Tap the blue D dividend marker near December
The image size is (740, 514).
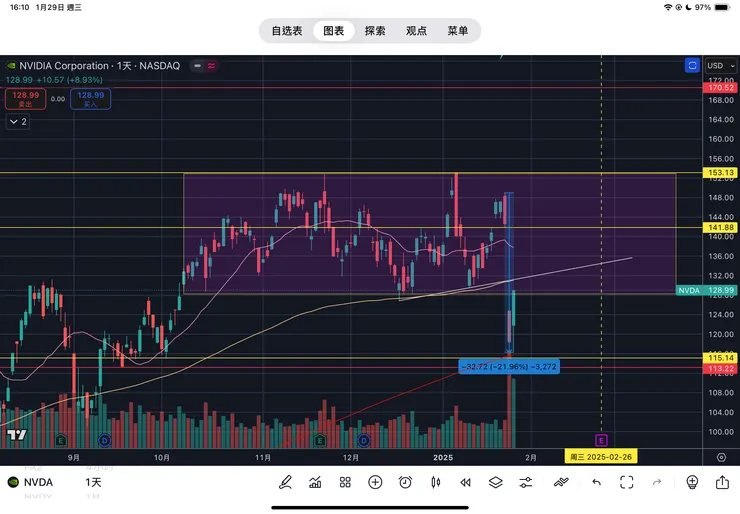[363, 441]
